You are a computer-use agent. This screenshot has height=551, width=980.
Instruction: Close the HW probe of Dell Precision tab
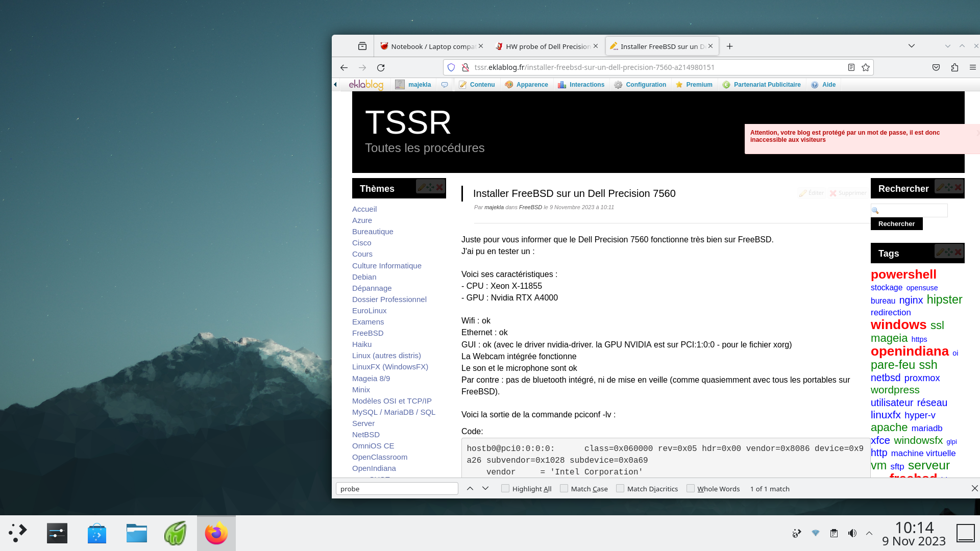(x=596, y=46)
